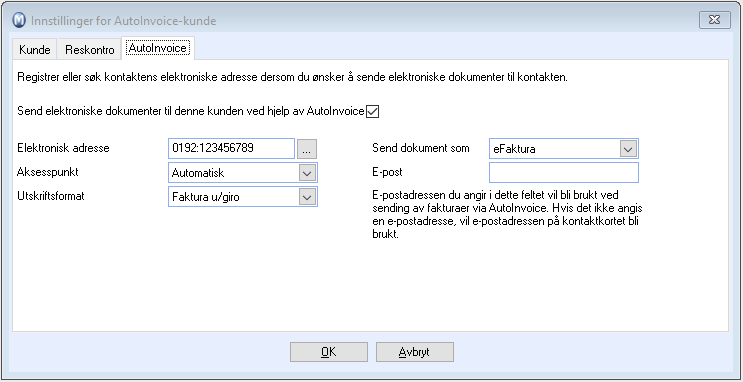Open the Reskontro tab
Image resolution: width=743 pixels, height=382 pixels.
[x=90, y=49]
